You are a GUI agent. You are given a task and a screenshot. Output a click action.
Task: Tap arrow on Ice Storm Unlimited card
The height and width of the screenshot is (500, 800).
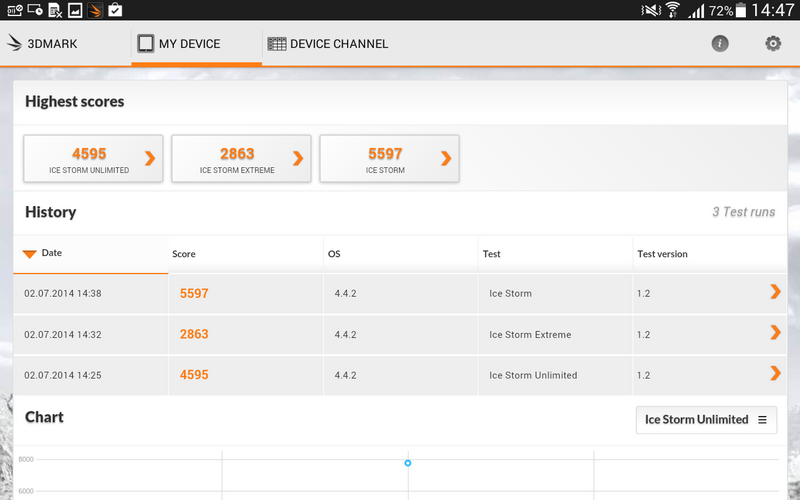[149, 158]
